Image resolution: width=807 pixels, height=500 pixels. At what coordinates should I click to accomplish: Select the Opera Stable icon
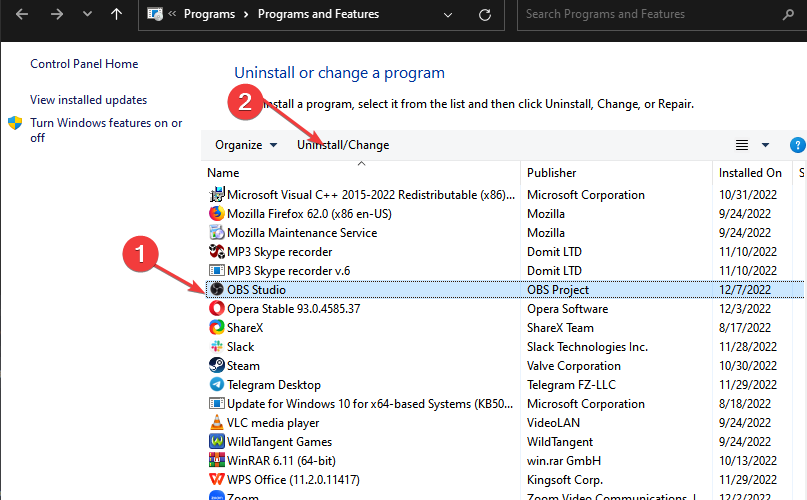coord(217,308)
